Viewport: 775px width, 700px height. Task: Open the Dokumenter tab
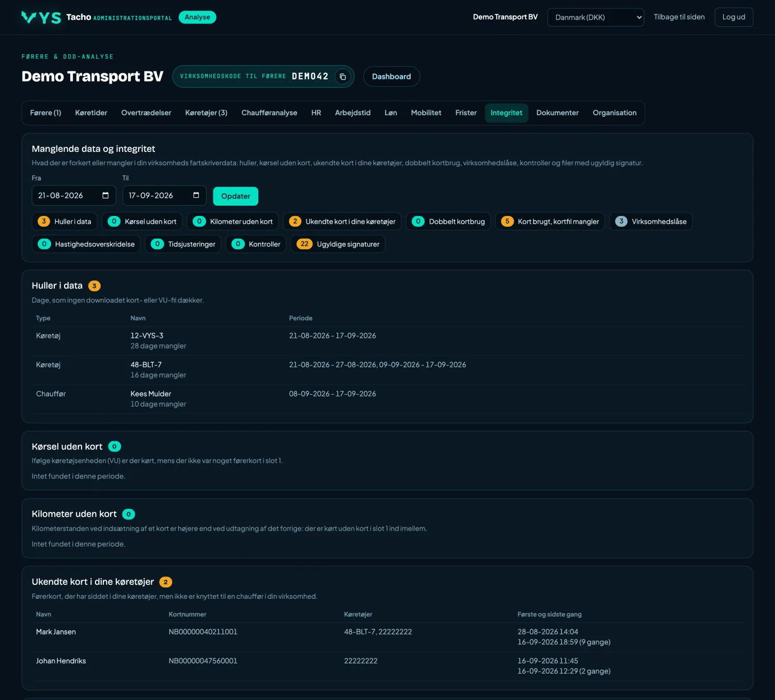click(x=557, y=113)
